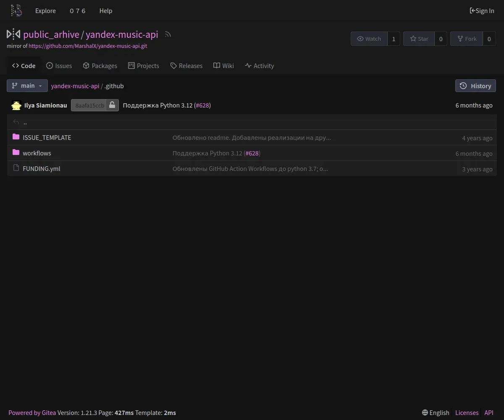Open the Activity tab
The height and width of the screenshot is (420, 504).
point(259,66)
